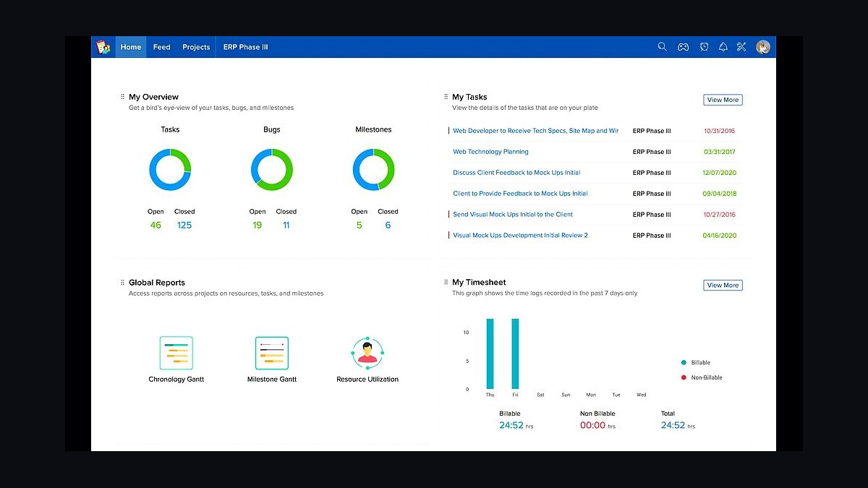The height and width of the screenshot is (488, 868).
Task: Click closed tasks count 125
Action: [x=184, y=225]
